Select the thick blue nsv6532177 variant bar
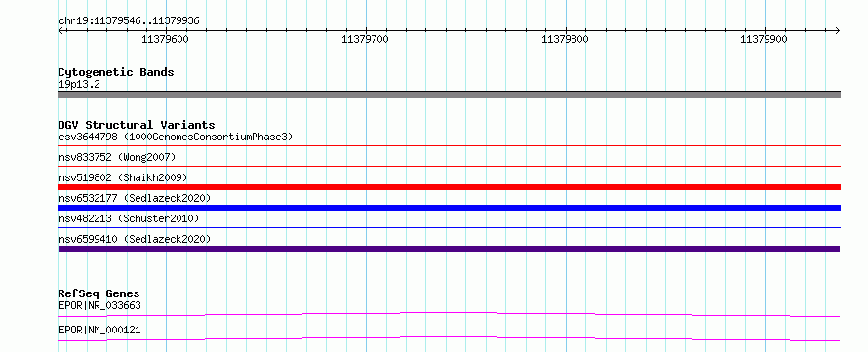Image resolution: width=868 pixels, height=352 pixels. click(449, 208)
